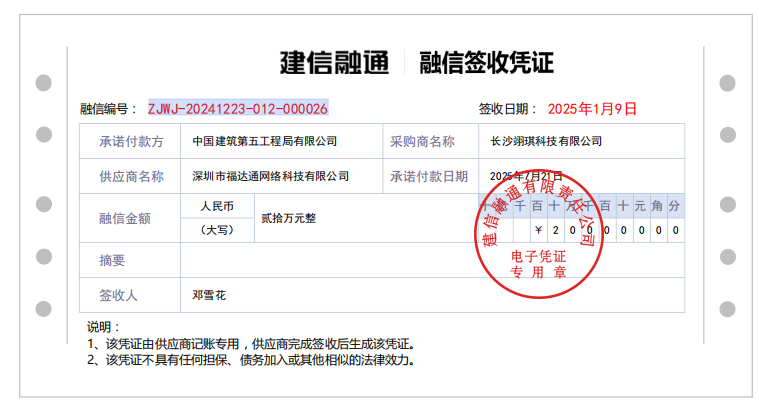Click the ￥ symbol in amount grid
The image size is (759, 413).
[538, 230]
